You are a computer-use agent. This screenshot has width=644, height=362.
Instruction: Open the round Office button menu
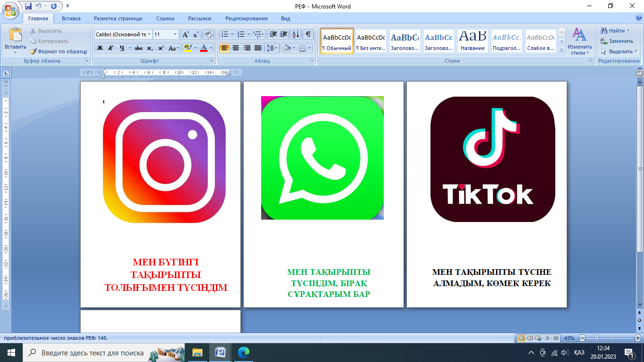[x=9, y=9]
